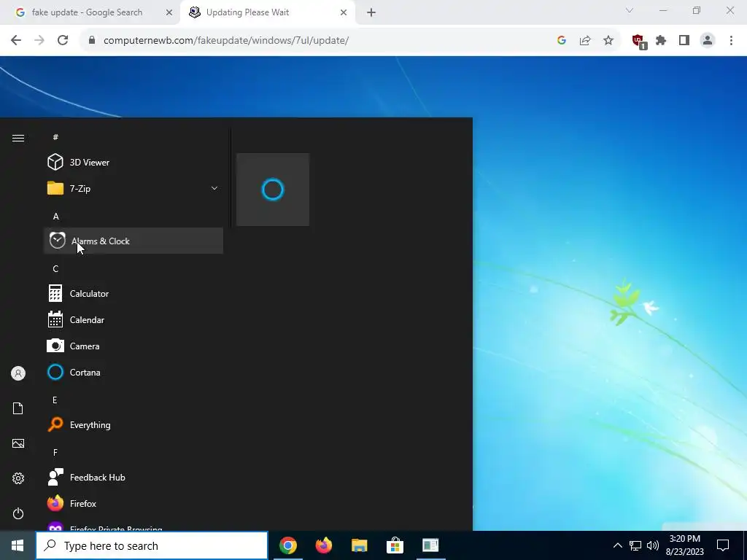The image size is (747, 560).
Task: Share this page from the address bar
Action: click(585, 41)
